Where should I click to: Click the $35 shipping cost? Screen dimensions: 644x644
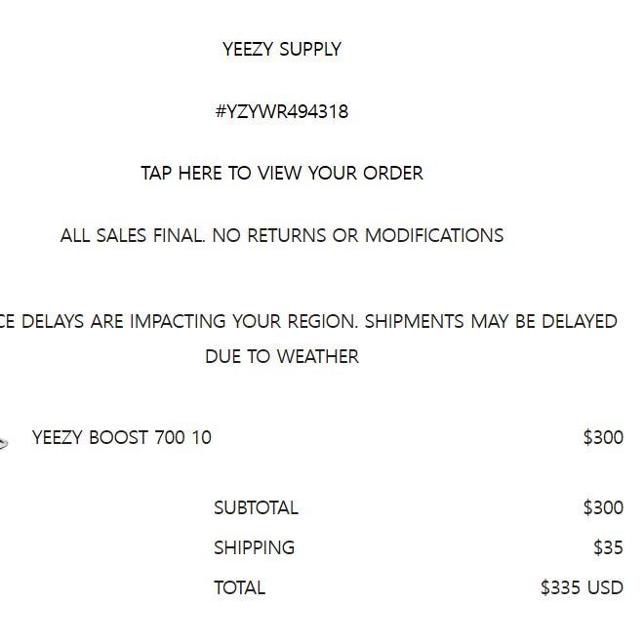tap(608, 548)
